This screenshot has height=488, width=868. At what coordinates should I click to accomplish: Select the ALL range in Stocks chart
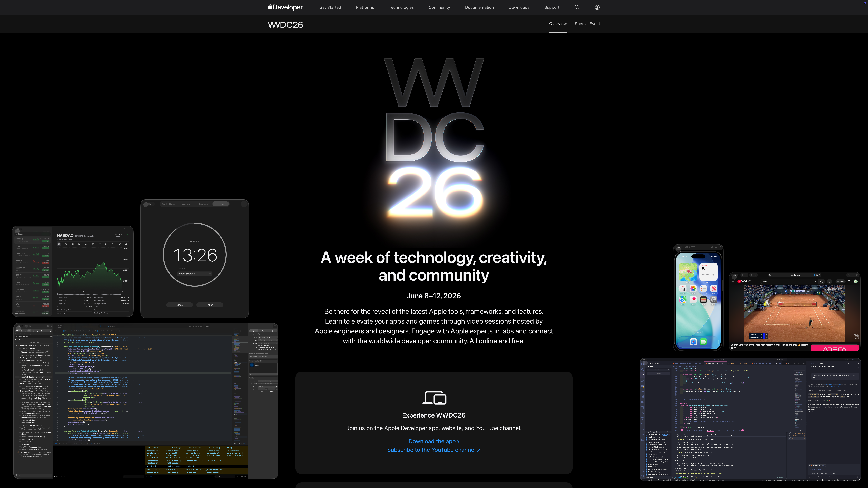tap(127, 244)
